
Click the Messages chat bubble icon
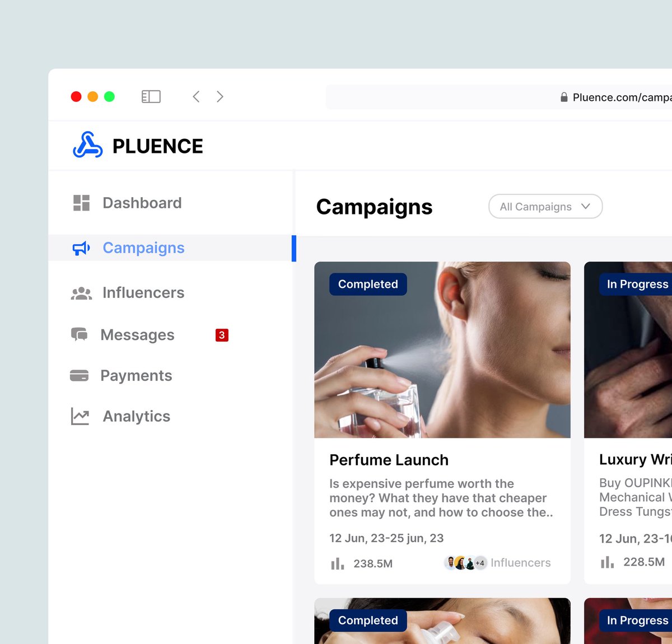79,335
